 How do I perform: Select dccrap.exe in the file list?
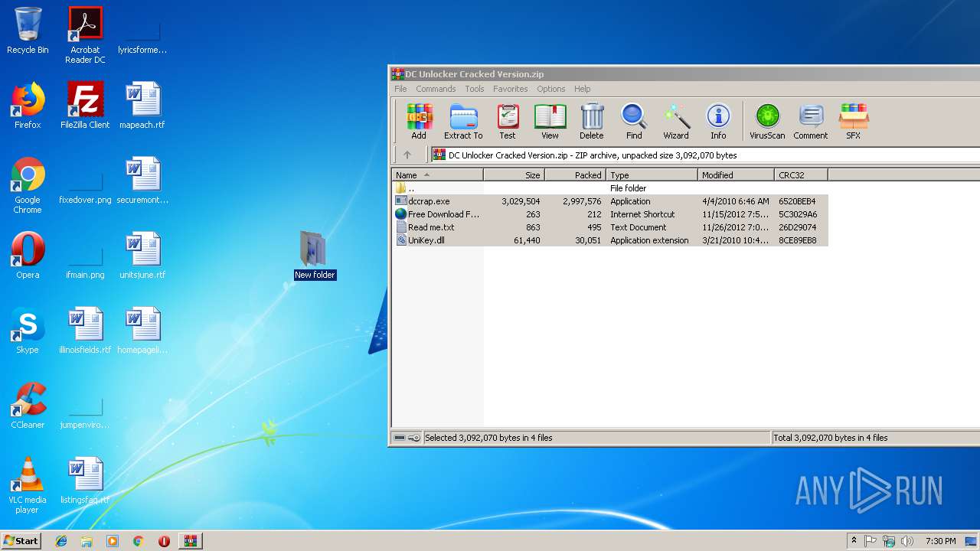click(609, 201)
